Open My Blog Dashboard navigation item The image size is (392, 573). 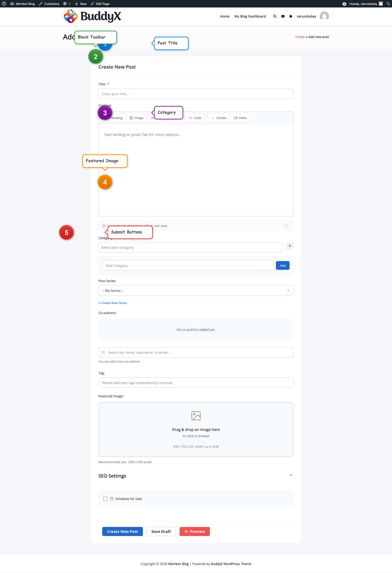point(250,16)
